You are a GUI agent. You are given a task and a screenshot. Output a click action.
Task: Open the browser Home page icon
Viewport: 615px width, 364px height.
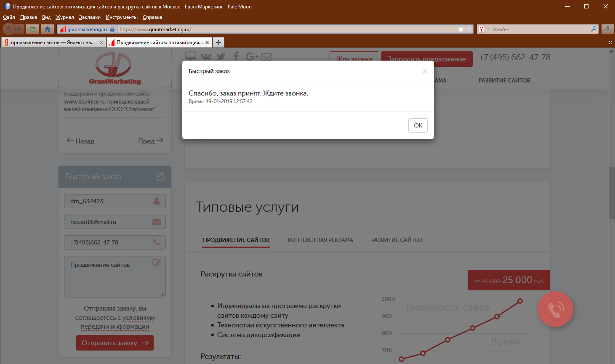(48, 29)
